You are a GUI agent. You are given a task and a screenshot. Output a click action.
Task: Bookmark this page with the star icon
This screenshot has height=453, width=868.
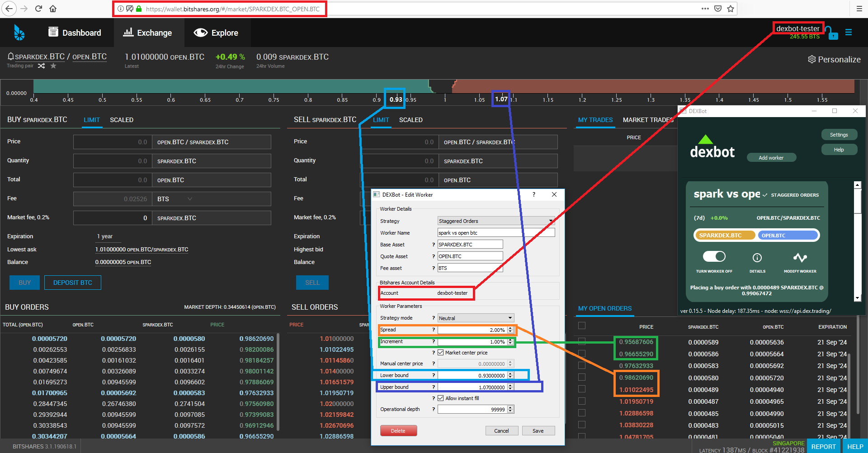(x=731, y=9)
